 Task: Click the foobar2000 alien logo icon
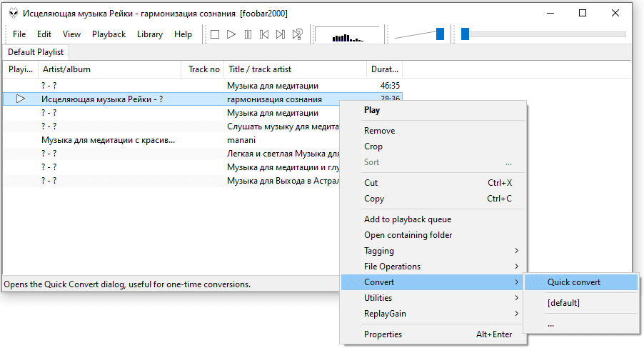pos(13,14)
